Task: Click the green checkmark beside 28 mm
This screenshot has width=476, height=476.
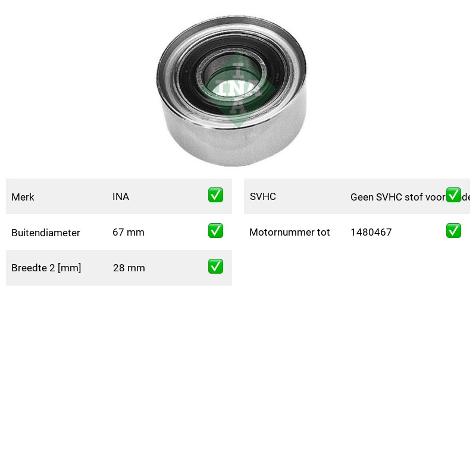Action: pyautogui.click(x=215, y=266)
